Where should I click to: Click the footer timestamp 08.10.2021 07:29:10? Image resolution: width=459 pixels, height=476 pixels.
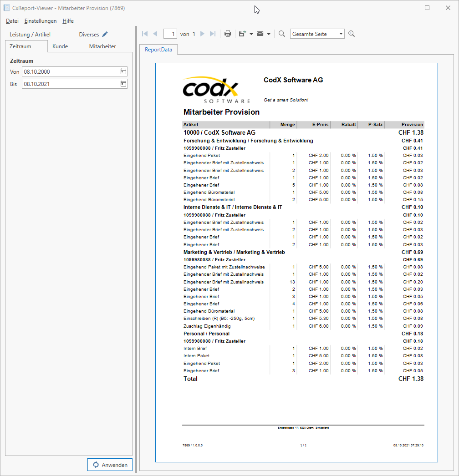(x=408, y=446)
